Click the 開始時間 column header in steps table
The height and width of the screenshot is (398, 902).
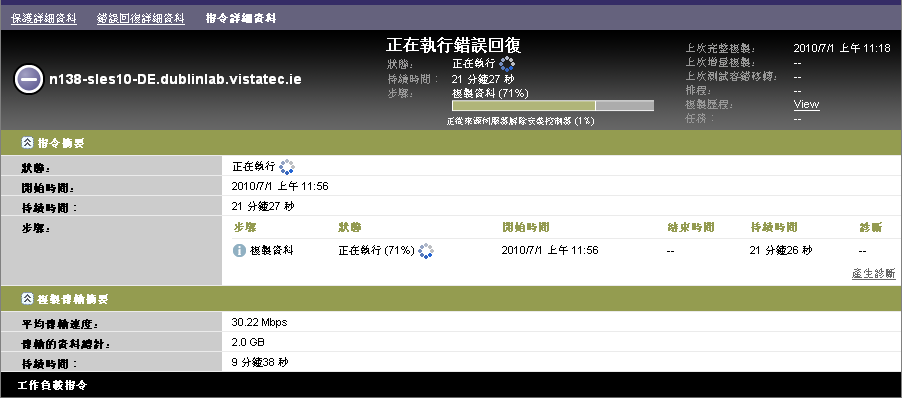(525, 227)
